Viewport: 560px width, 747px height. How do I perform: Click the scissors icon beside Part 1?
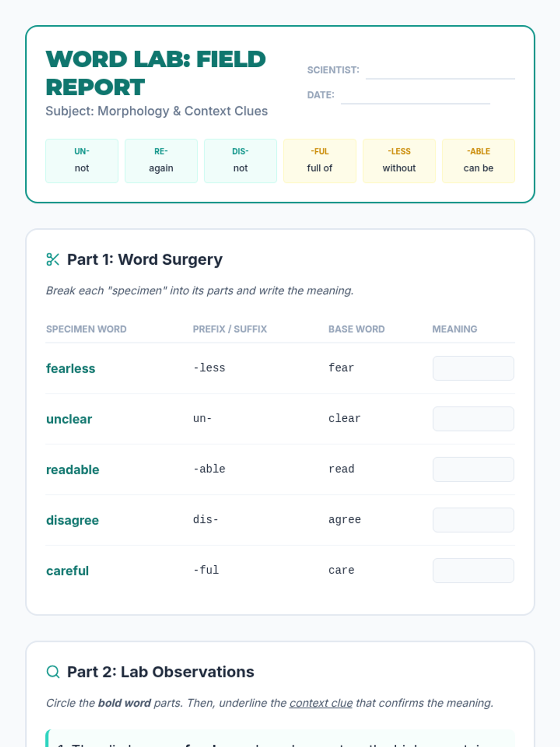pos(53,260)
